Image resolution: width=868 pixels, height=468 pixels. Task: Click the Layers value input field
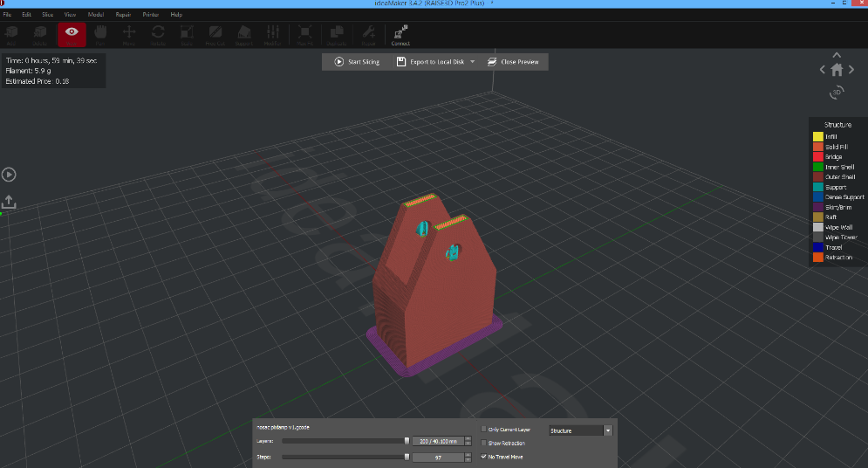[438, 442]
